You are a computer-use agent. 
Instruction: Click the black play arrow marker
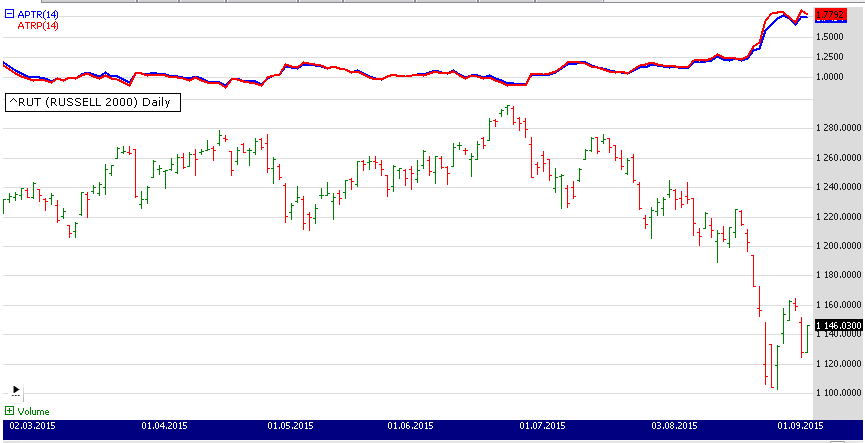click(x=16, y=389)
